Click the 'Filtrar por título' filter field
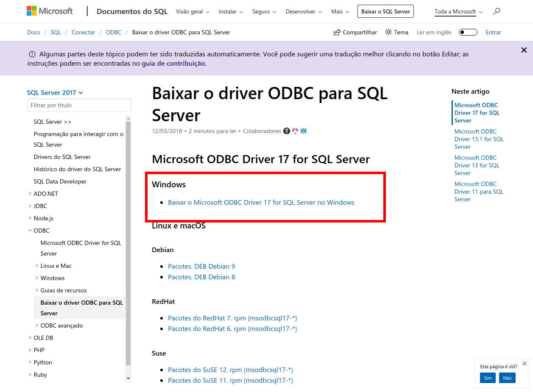The image size is (533, 392). [79, 105]
